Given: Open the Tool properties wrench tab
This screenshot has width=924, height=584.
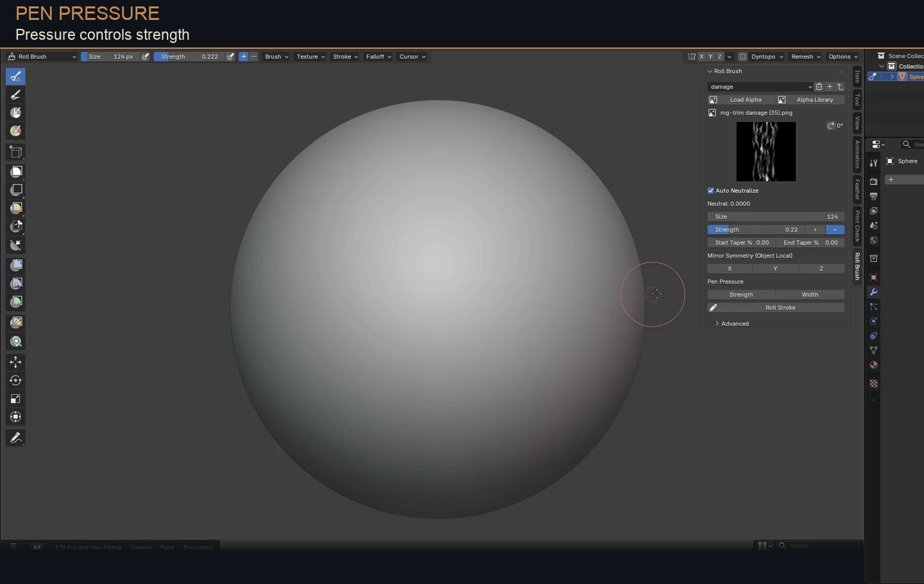Looking at the screenshot, I should [x=873, y=163].
